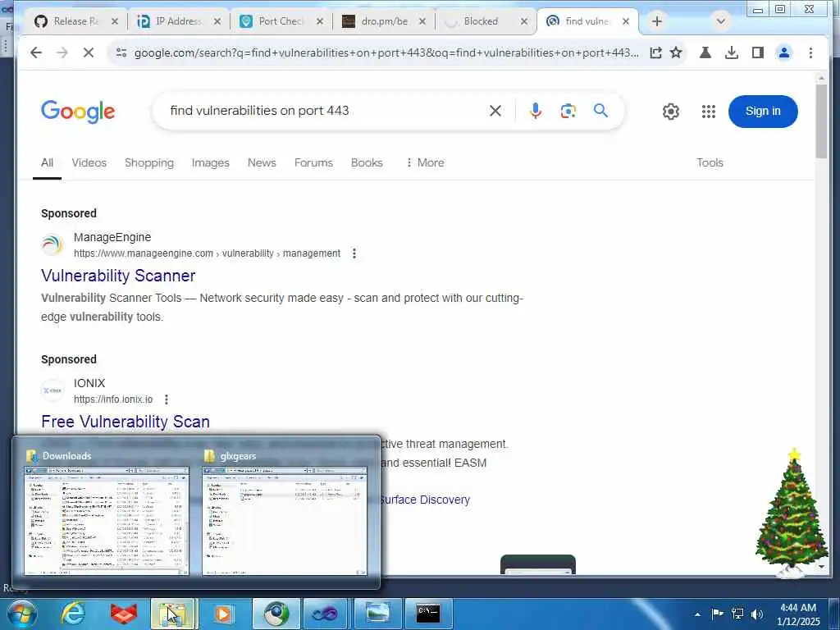This screenshot has height=630, width=840.
Task: Click the ManageEngine site URL
Action: pyautogui.click(x=208, y=253)
